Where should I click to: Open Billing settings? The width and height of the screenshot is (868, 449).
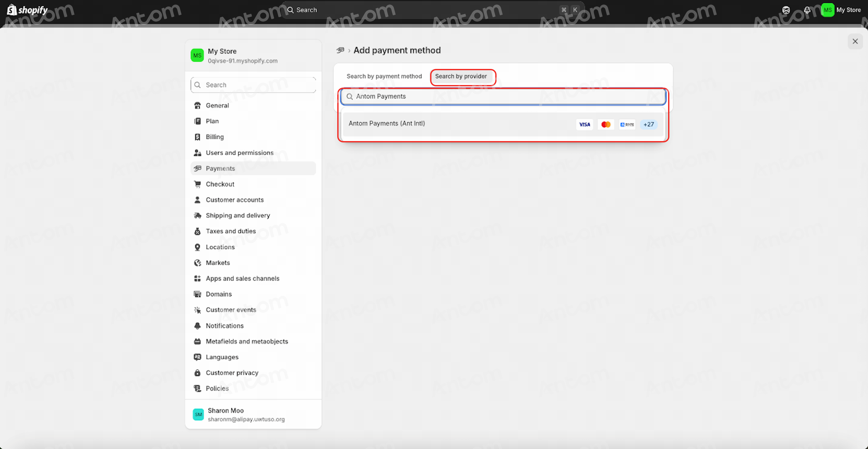tap(253, 137)
